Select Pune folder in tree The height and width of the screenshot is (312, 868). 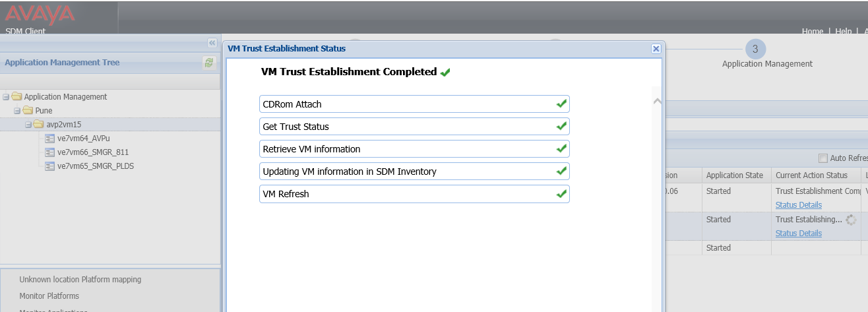coord(44,111)
